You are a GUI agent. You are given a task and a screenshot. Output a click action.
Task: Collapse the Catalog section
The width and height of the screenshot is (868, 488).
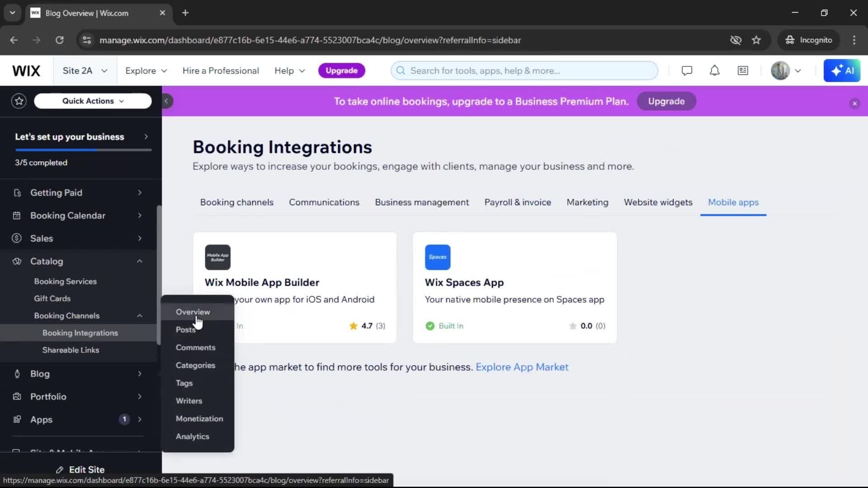coord(140,262)
